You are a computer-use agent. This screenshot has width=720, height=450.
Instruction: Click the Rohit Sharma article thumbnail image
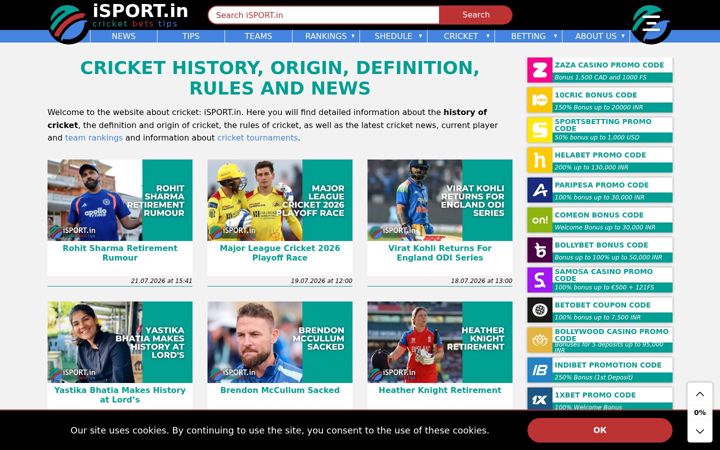[x=120, y=200]
